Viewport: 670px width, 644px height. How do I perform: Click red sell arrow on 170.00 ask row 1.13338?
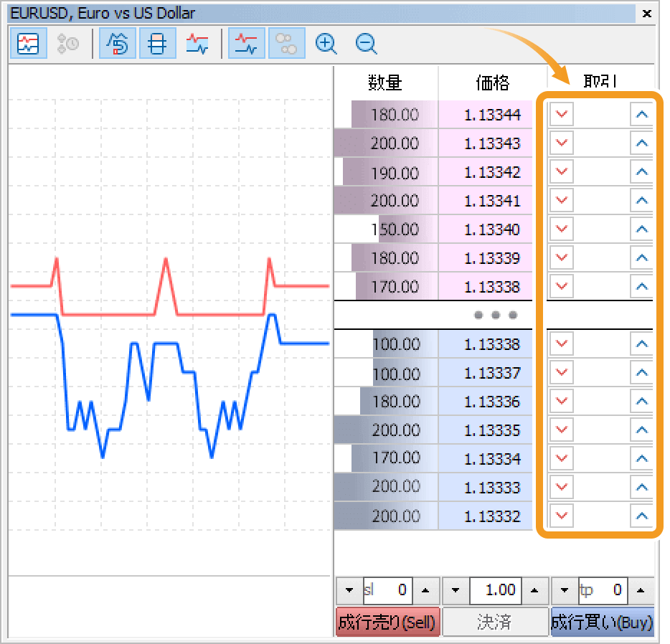[x=561, y=285]
